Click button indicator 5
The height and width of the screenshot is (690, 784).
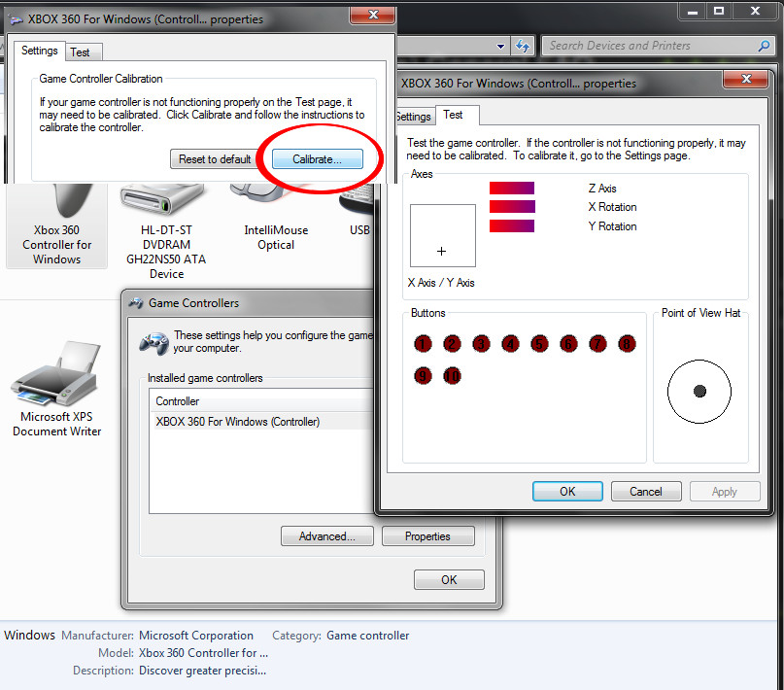coord(539,344)
